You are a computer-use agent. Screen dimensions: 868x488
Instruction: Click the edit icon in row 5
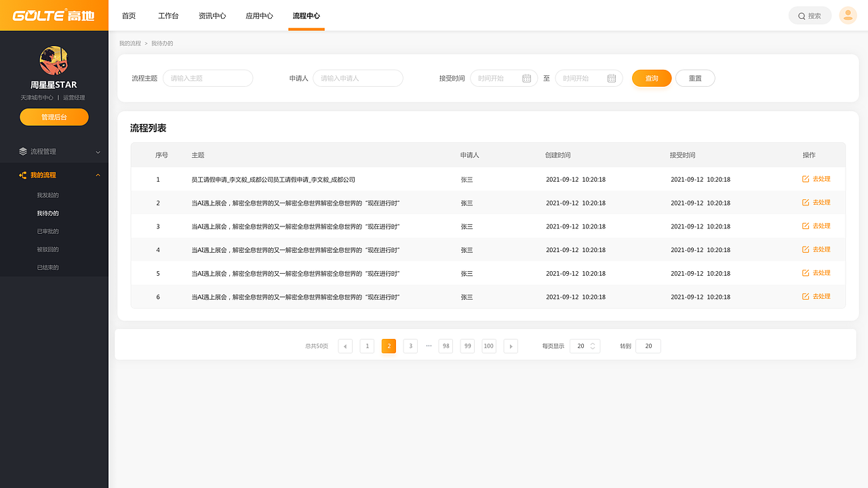pos(806,273)
